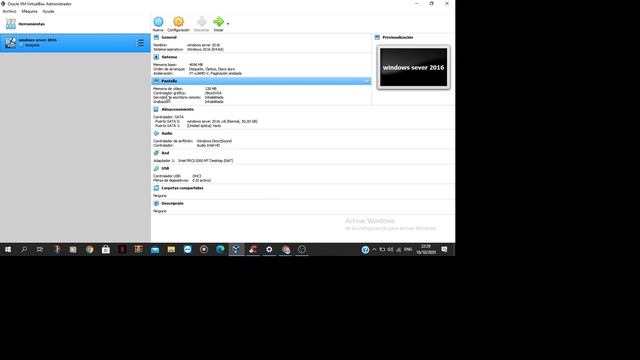Viewport: 640px width, 360px height.
Task: Open the Almacenamiento section header
Action: [178, 109]
